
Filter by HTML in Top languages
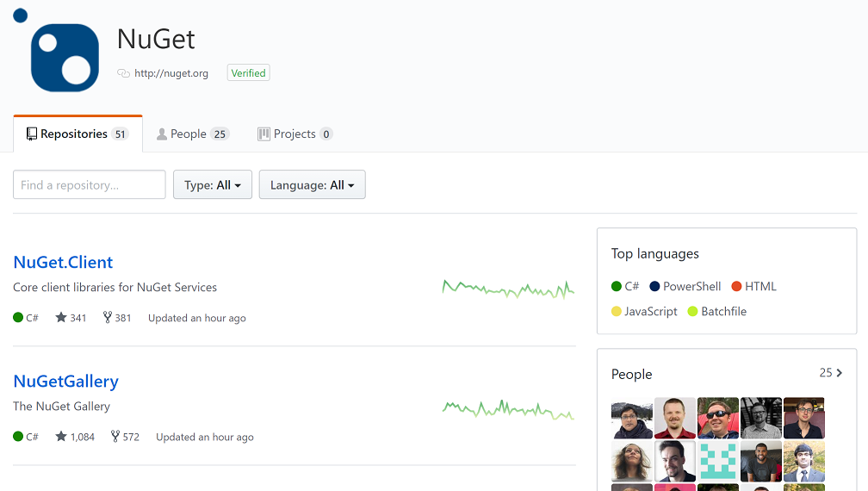pyautogui.click(x=754, y=286)
